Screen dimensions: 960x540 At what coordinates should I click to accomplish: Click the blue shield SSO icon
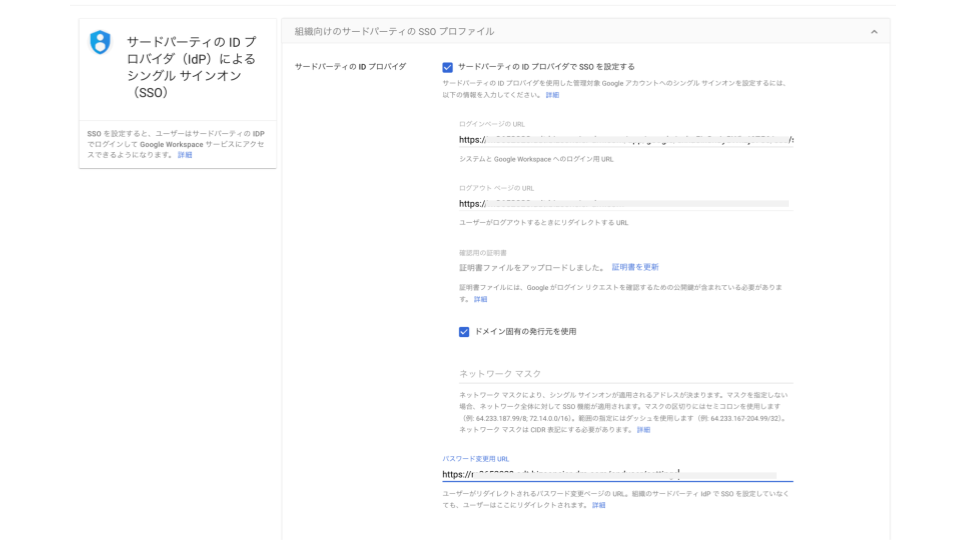(100, 42)
